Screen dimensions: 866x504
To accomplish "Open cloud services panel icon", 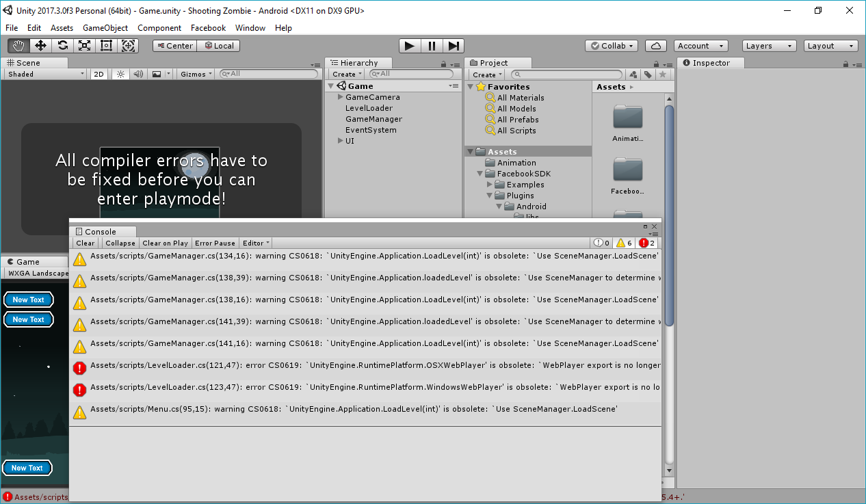I will click(656, 46).
